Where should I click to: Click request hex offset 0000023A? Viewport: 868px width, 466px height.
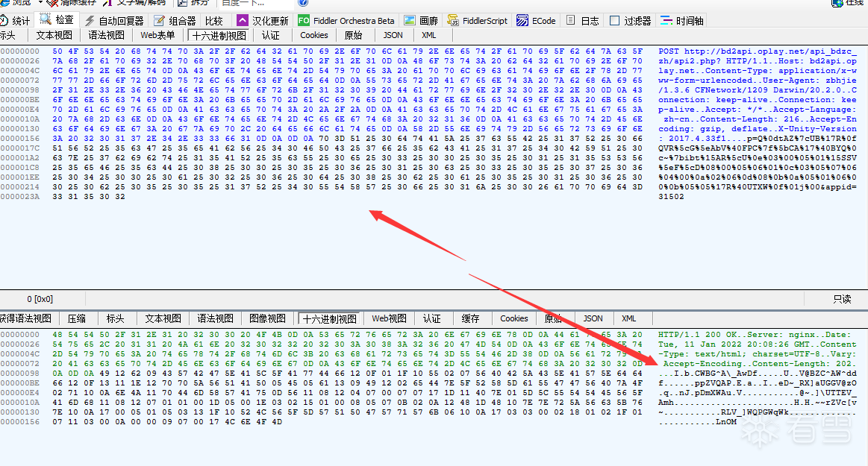20,196
